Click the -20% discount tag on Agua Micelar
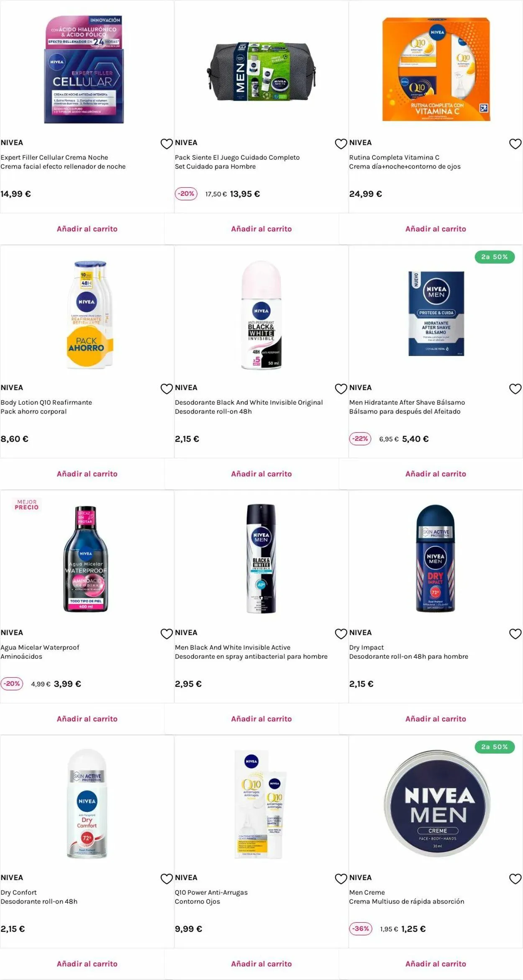 click(12, 684)
